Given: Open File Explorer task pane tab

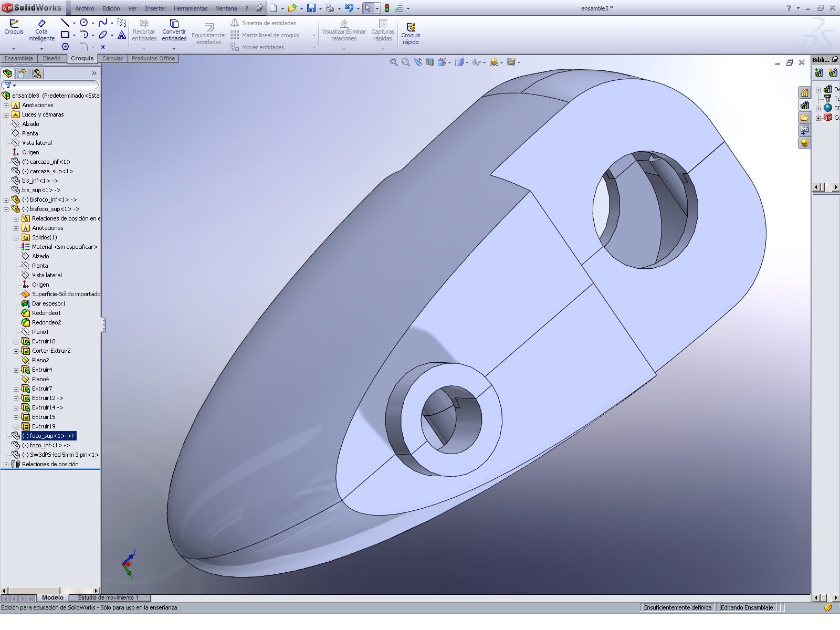Looking at the screenshot, I should point(804,118).
